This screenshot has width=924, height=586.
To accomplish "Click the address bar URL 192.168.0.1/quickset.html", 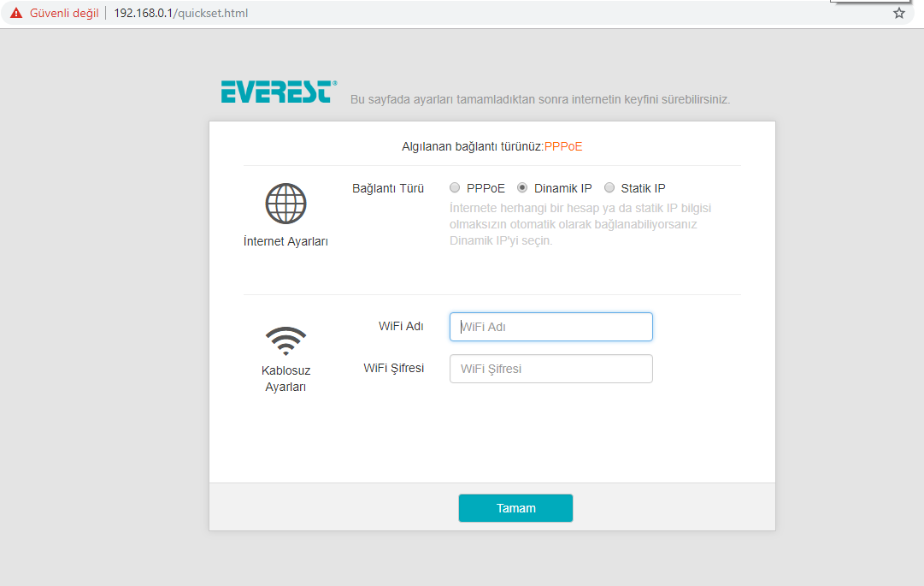I will 181,13.
